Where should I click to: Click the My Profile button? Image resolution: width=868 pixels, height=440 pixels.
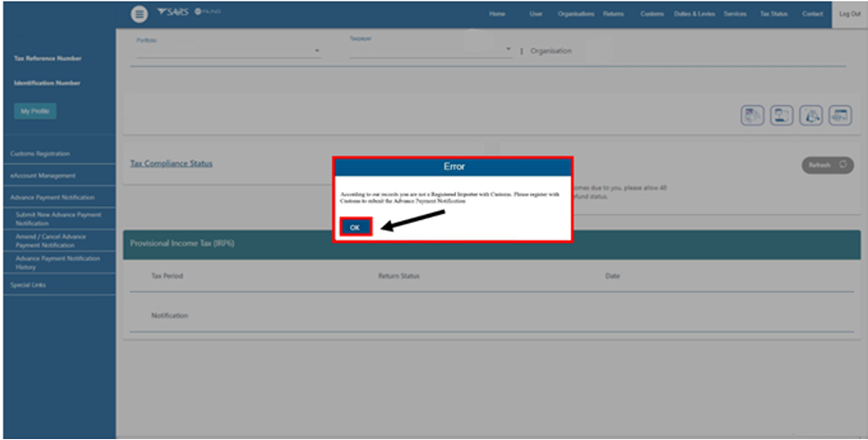pyautogui.click(x=35, y=111)
